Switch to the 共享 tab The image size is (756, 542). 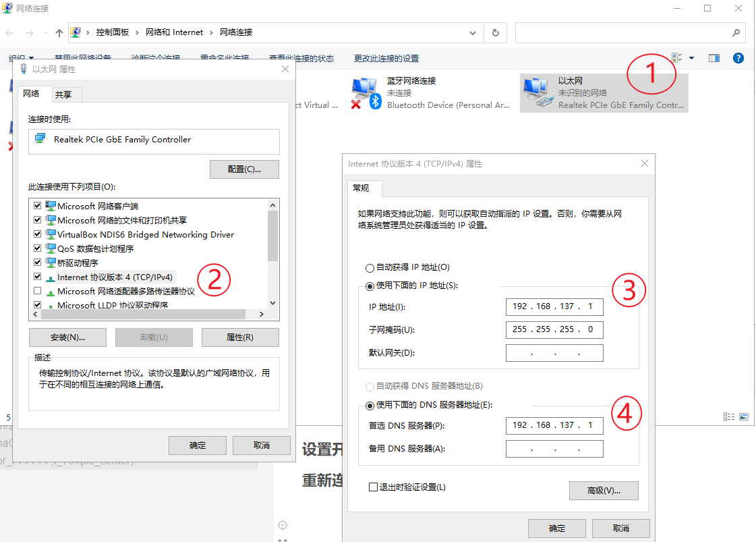pyautogui.click(x=65, y=94)
